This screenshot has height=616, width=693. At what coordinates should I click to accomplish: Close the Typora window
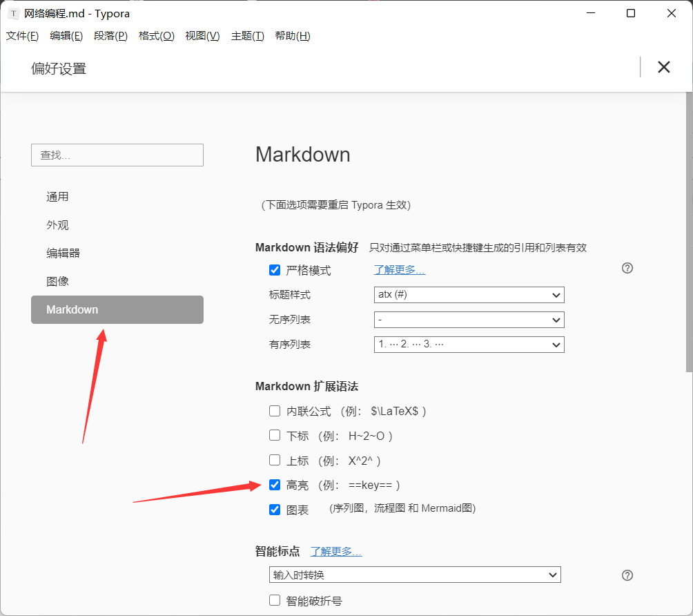(x=672, y=13)
